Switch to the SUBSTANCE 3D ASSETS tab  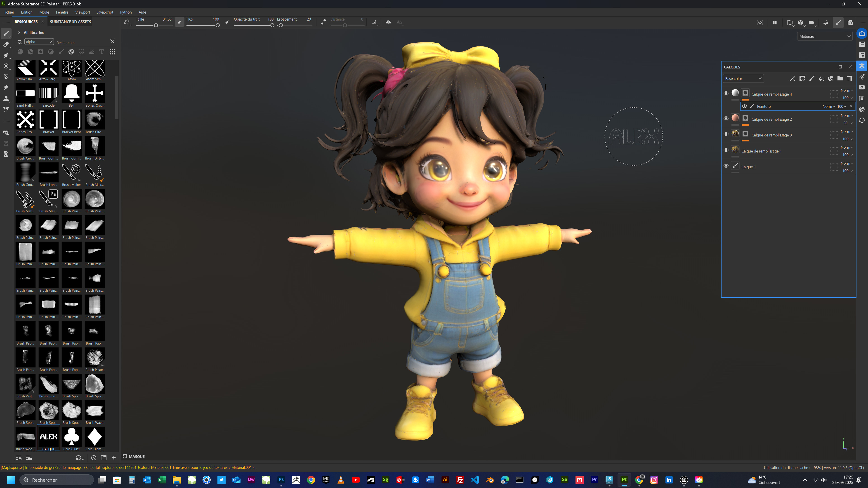pyautogui.click(x=71, y=21)
